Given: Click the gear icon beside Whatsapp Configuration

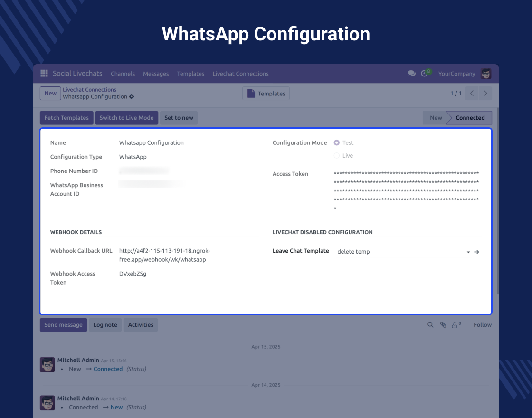Looking at the screenshot, I should click(x=132, y=97).
